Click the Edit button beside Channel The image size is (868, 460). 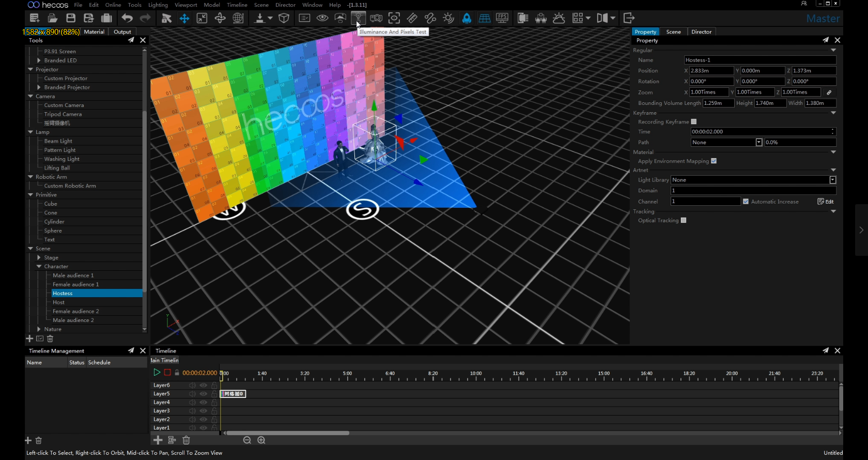(826, 202)
